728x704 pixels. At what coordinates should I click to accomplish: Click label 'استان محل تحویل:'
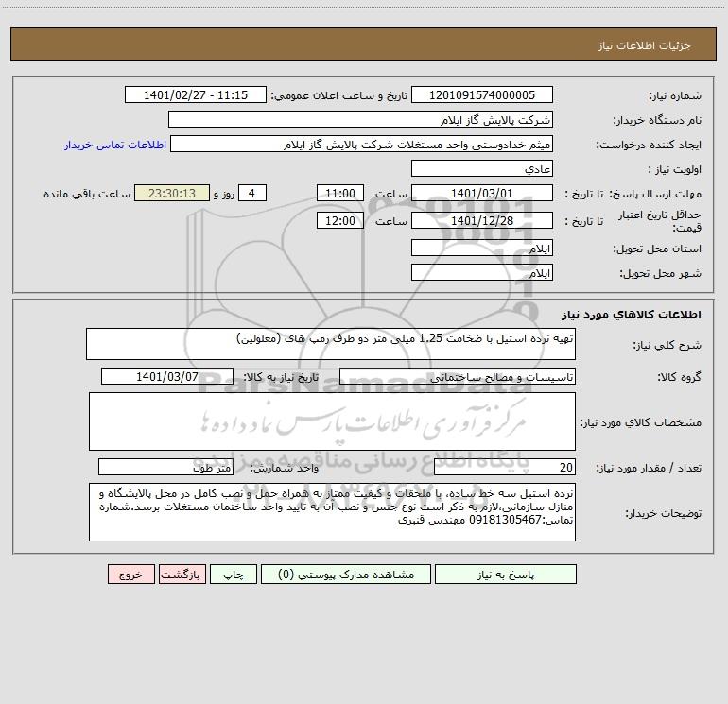(x=657, y=249)
